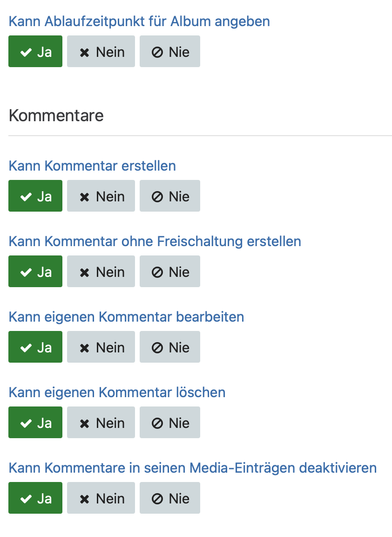Set Kommentar ohne Freischaltung to Nie
The width and height of the screenshot is (392, 537).
click(170, 272)
